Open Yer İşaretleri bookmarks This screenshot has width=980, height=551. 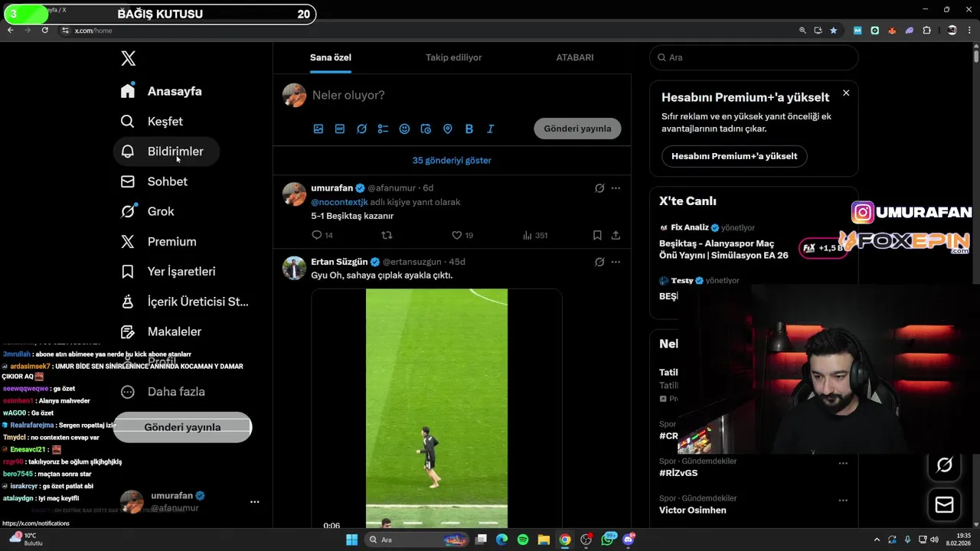coord(168,272)
